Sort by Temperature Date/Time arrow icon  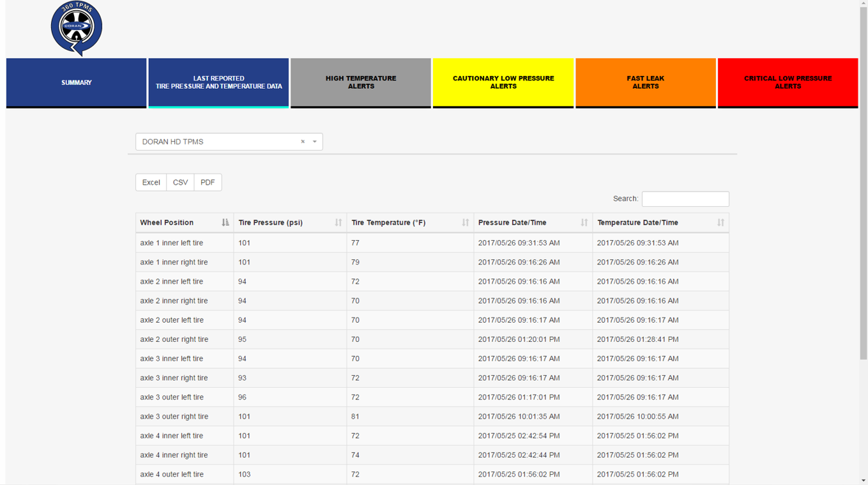click(720, 222)
